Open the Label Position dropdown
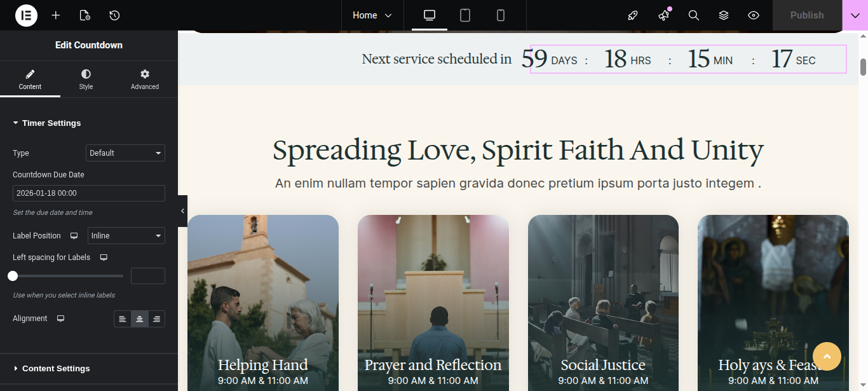The image size is (868, 391). click(126, 236)
